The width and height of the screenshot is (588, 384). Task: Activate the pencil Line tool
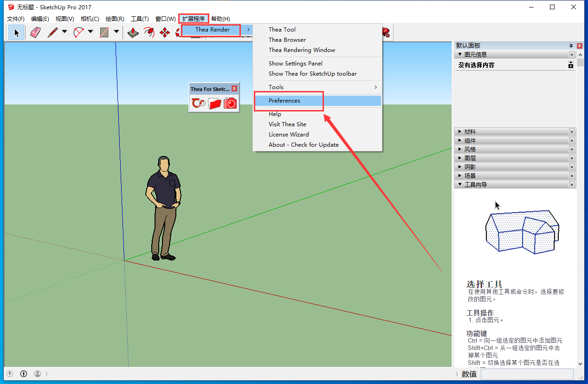coord(52,33)
